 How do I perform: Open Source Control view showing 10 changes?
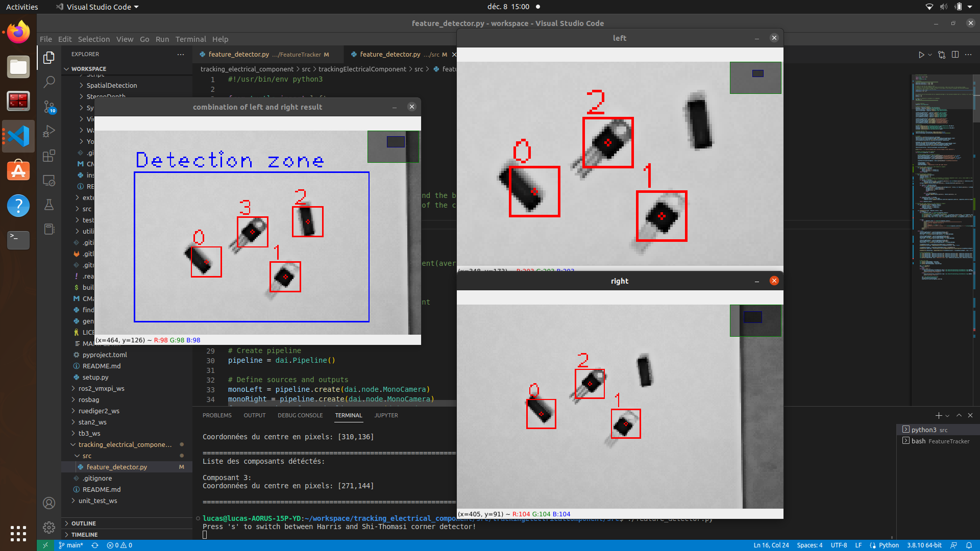(48, 107)
